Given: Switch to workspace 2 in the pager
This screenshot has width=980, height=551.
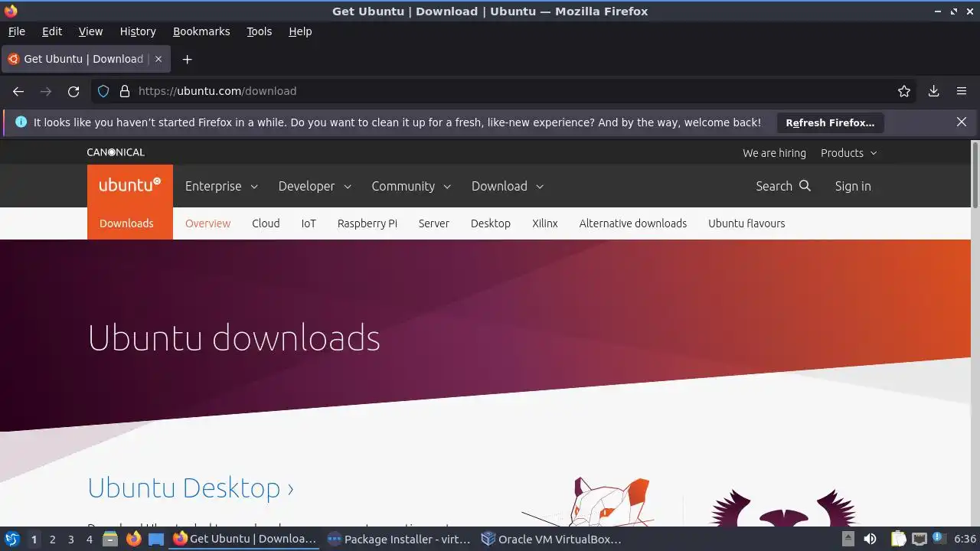Looking at the screenshot, I should (x=52, y=539).
